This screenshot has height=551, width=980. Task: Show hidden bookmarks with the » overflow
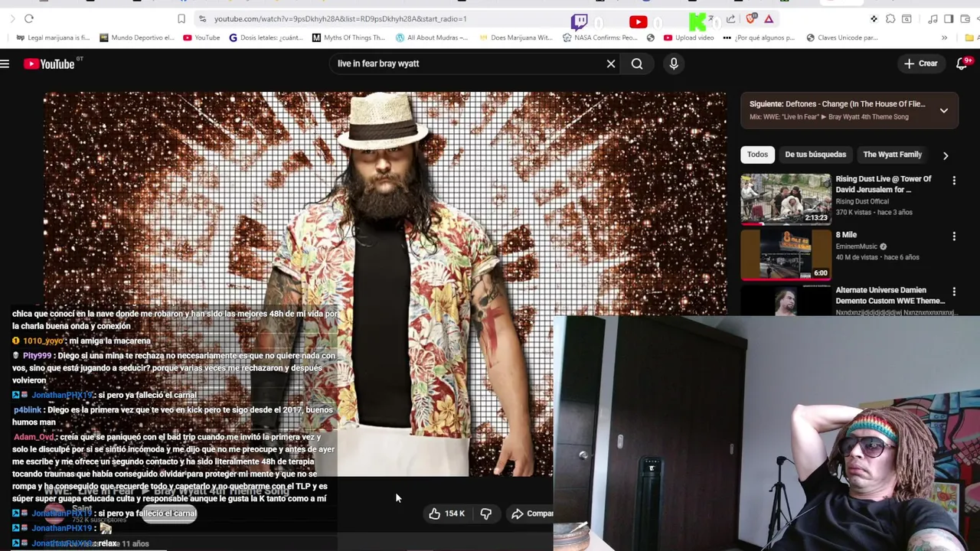[x=944, y=37]
